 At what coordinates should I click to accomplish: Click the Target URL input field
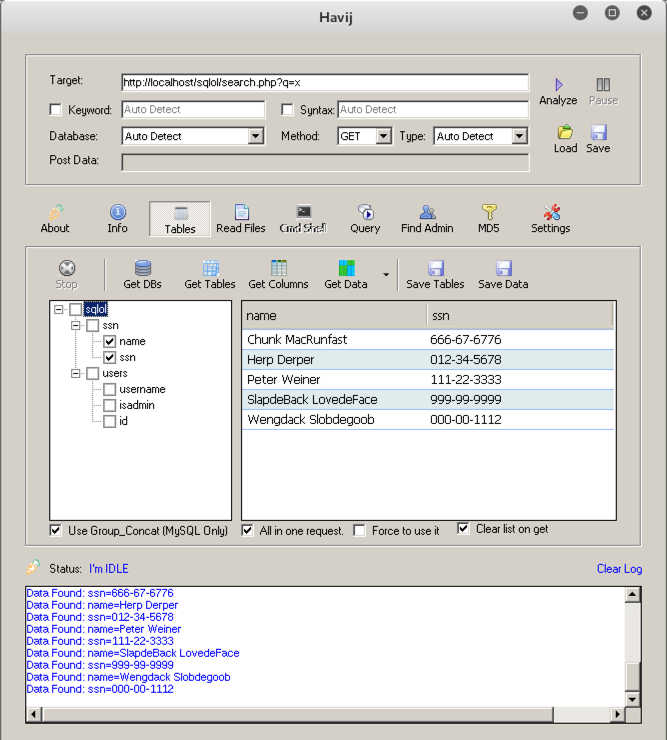pos(324,83)
